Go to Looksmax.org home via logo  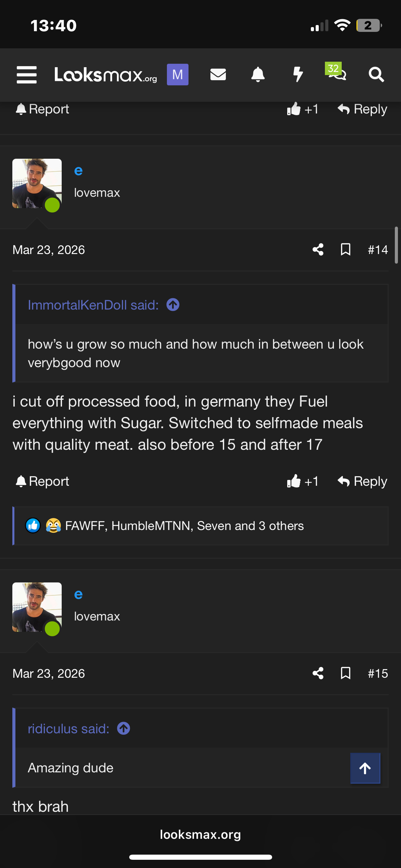click(x=106, y=75)
